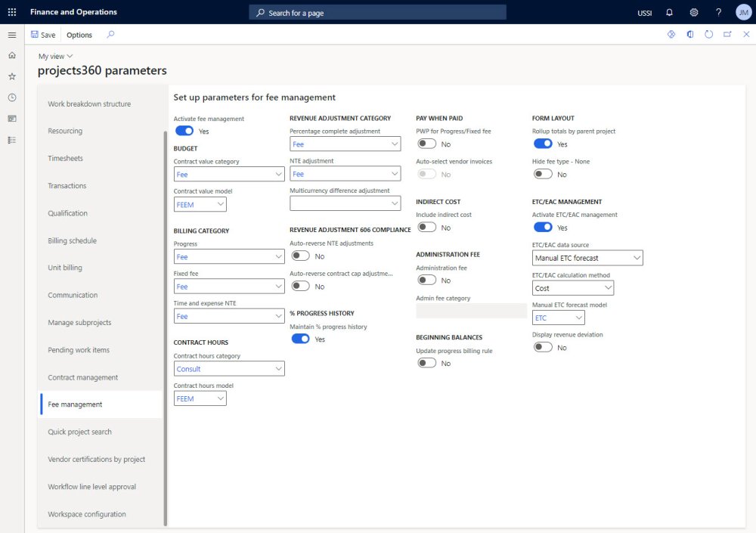Open Recent clock in left rail
The width and height of the screenshot is (756, 533).
point(12,98)
